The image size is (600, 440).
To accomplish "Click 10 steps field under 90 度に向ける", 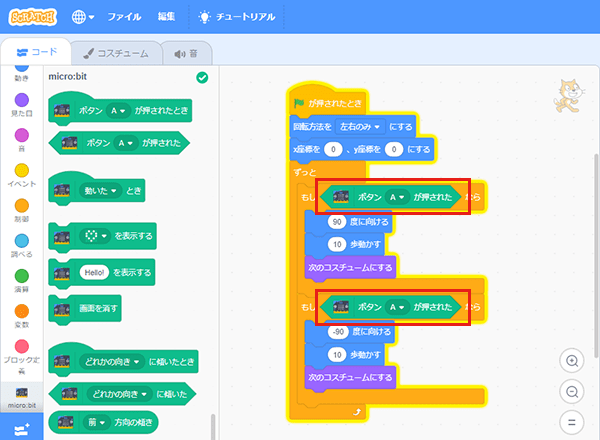I will click(337, 244).
